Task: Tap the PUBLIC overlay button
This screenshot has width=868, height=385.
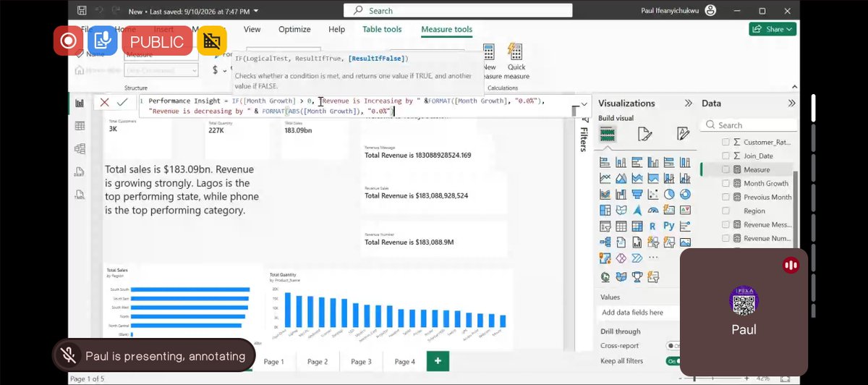Action: pyautogui.click(x=157, y=41)
